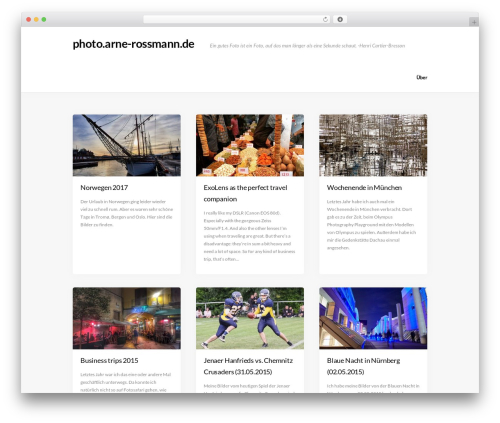
Task: Click the red close window button
Action: coord(29,19)
